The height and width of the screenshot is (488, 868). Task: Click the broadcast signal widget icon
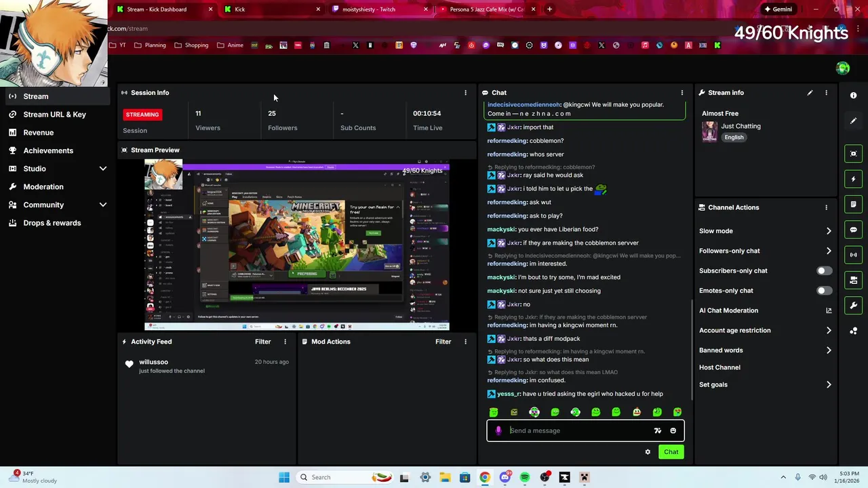pyautogui.click(x=854, y=255)
